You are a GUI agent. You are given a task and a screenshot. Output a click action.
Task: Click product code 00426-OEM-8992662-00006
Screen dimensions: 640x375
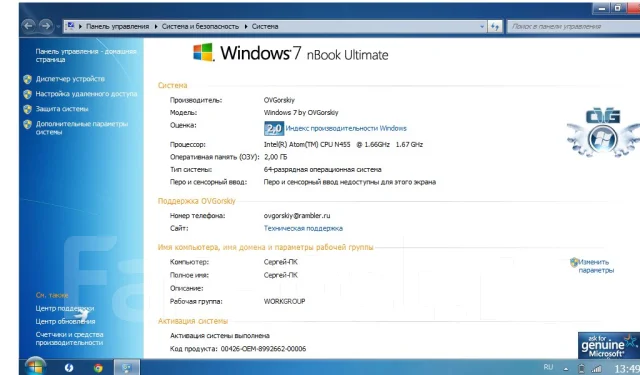coord(263,349)
